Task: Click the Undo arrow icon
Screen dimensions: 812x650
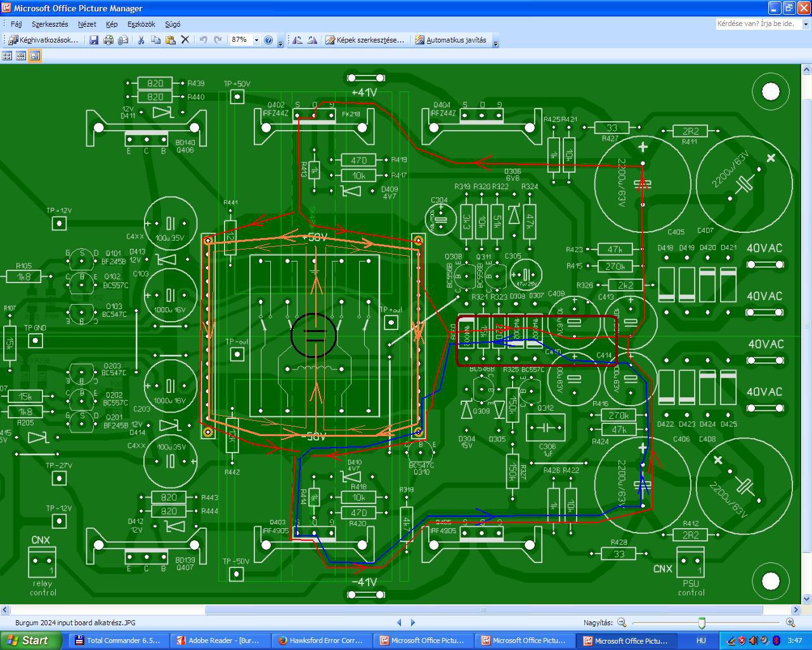Action: pos(203,40)
